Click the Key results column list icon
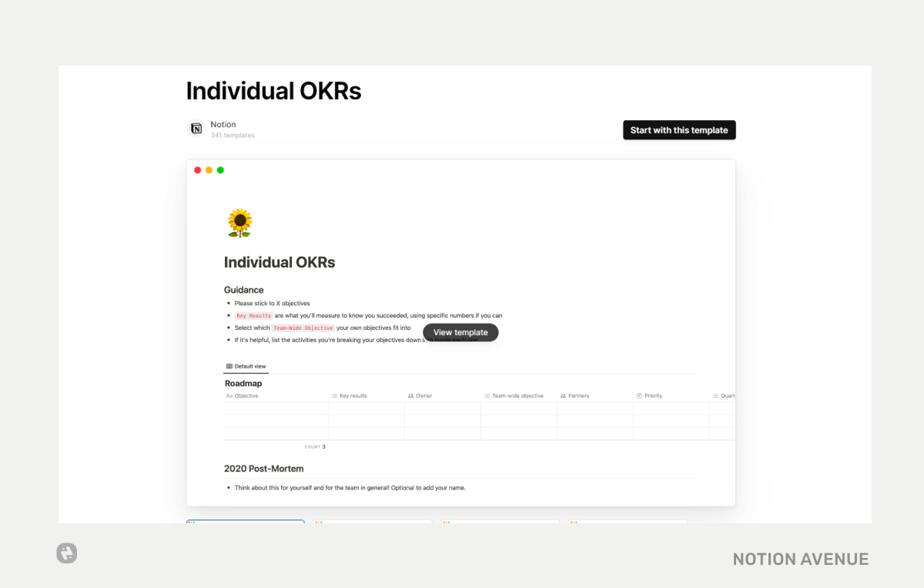The height and width of the screenshot is (588, 924). pyautogui.click(x=334, y=395)
